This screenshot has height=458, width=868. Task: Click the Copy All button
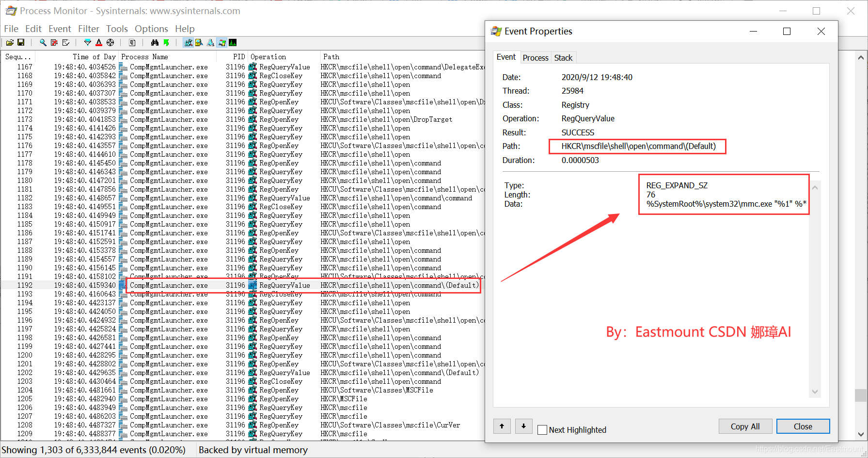point(745,426)
